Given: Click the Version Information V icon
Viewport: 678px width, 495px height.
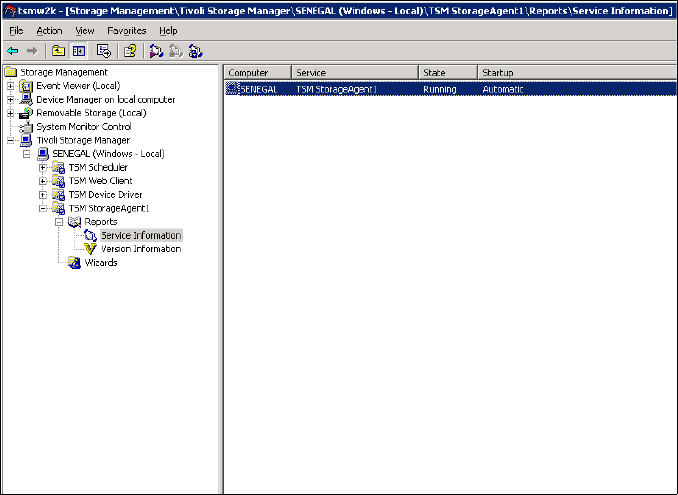Looking at the screenshot, I should [x=90, y=249].
